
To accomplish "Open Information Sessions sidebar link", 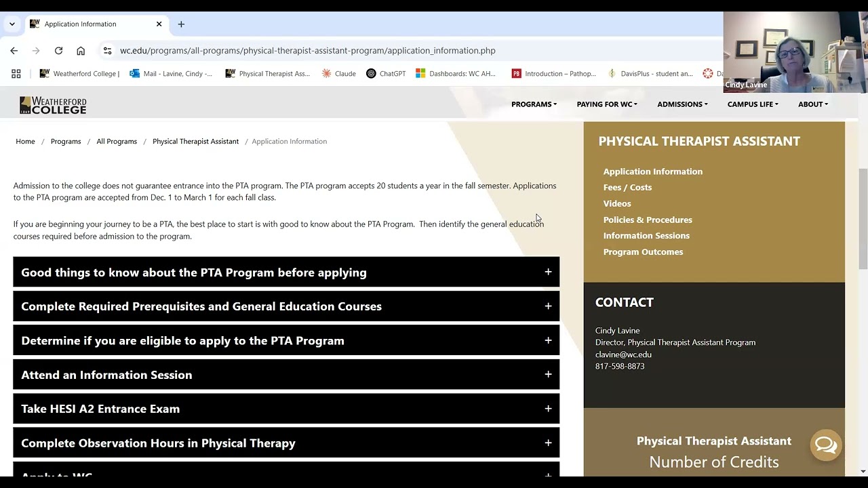I will 646,236.
